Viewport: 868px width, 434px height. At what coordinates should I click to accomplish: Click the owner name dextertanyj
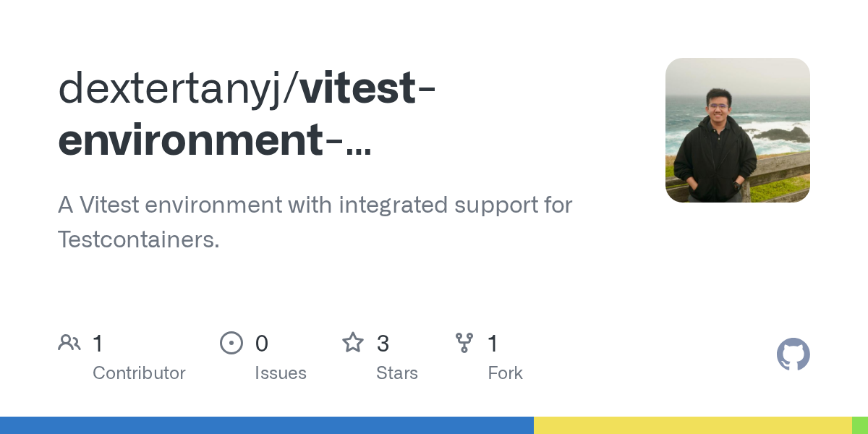[x=174, y=88]
